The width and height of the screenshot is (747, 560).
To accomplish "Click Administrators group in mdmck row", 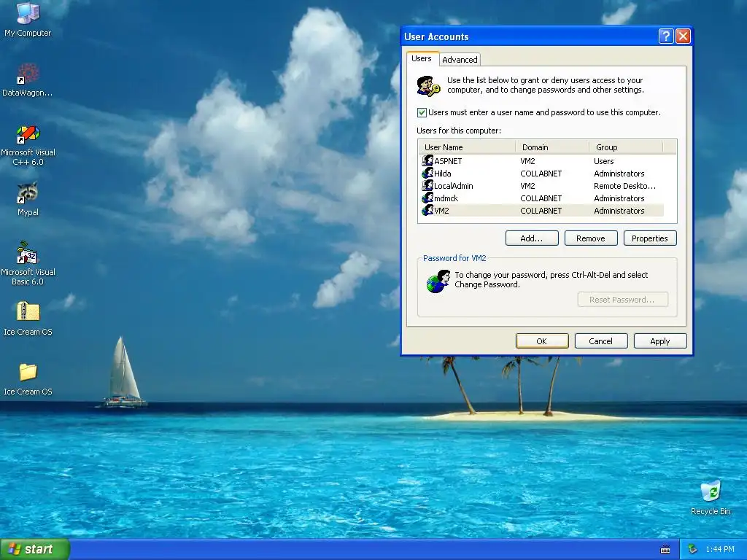I will pyautogui.click(x=619, y=198).
